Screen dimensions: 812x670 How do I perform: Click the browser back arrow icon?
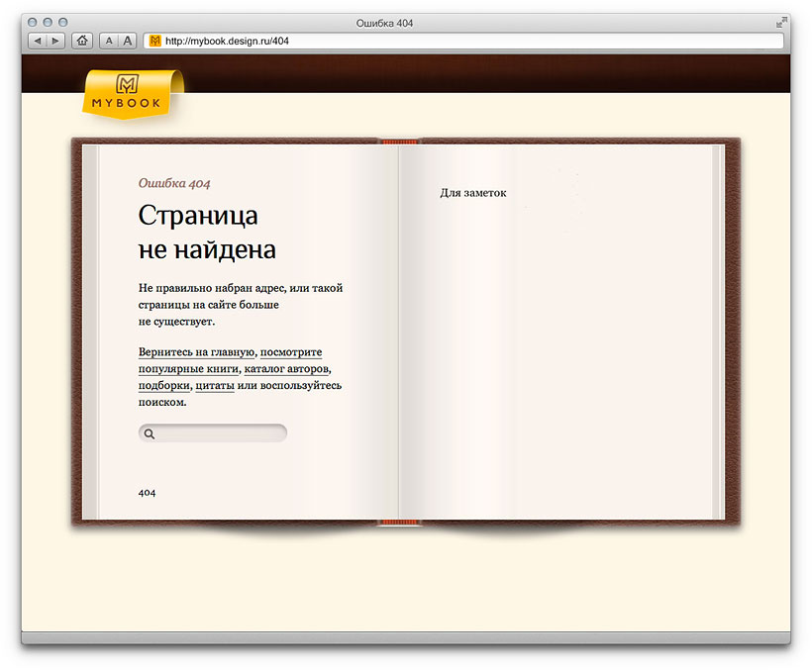tap(36, 41)
